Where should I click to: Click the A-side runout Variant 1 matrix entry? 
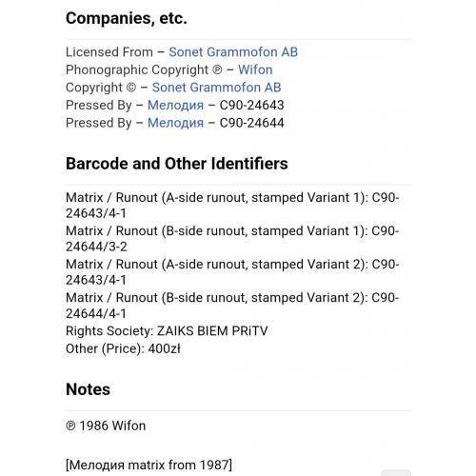[232, 206]
